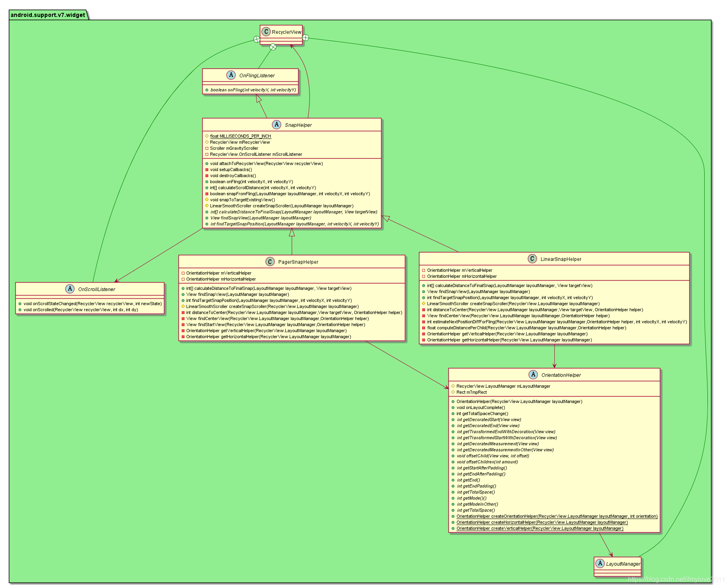Click red marker beside findStartView in PagerSnapHelper

tap(183, 325)
